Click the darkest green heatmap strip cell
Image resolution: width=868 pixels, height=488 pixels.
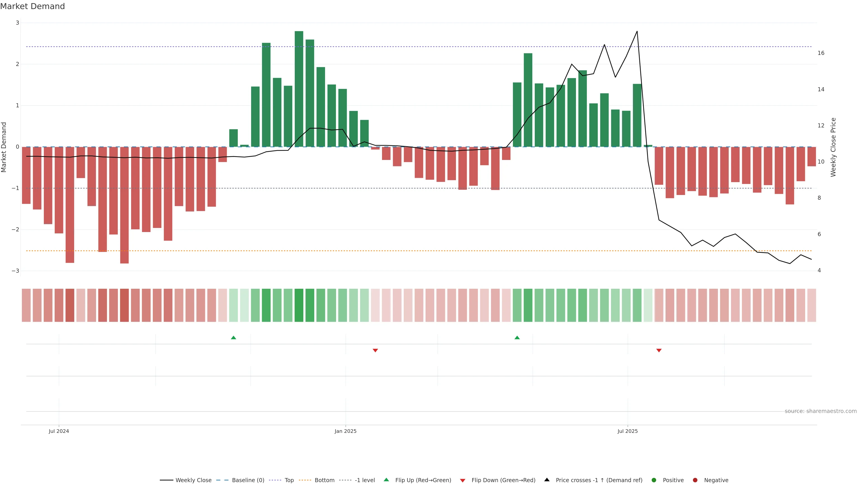point(299,305)
